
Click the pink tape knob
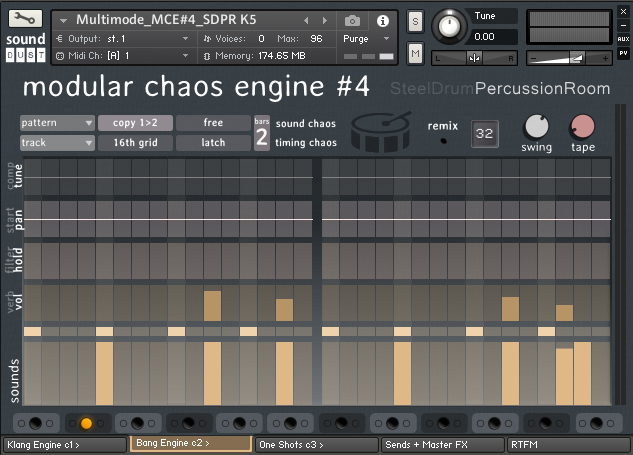[582, 126]
